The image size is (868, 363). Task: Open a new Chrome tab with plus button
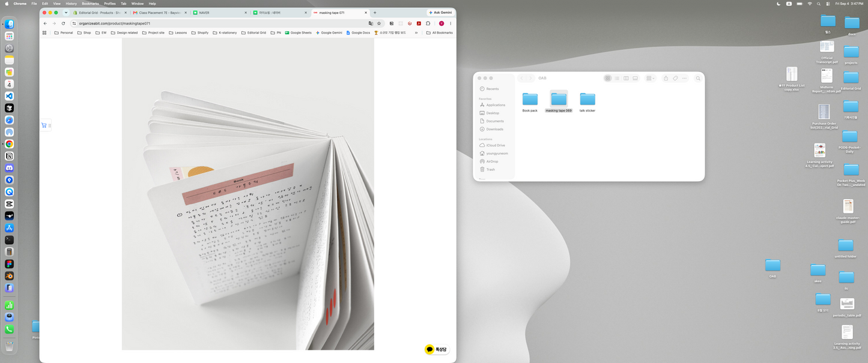tap(375, 13)
